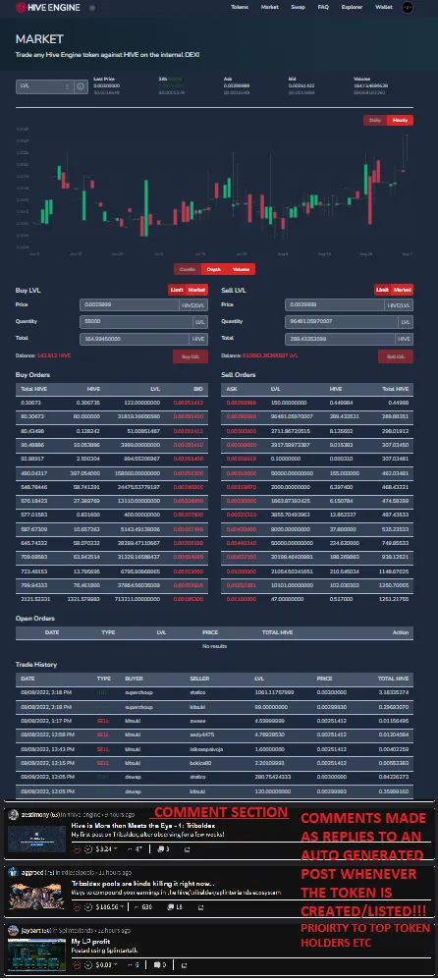Open the Explorer link in the header
Image resolution: width=438 pixels, height=980 pixels.
352,7
